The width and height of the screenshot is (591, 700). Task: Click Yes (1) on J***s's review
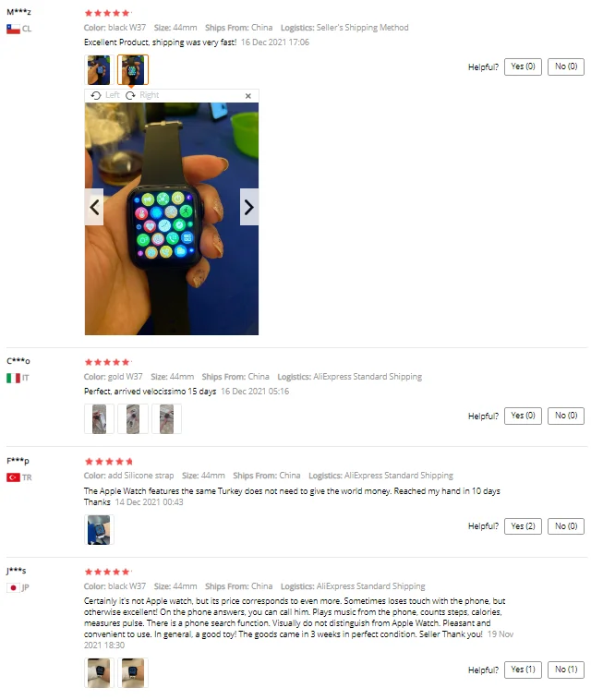coord(523,670)
